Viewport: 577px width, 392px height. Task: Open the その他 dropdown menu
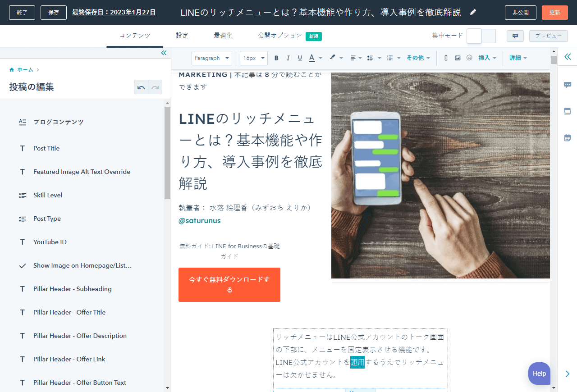point(418,58)
